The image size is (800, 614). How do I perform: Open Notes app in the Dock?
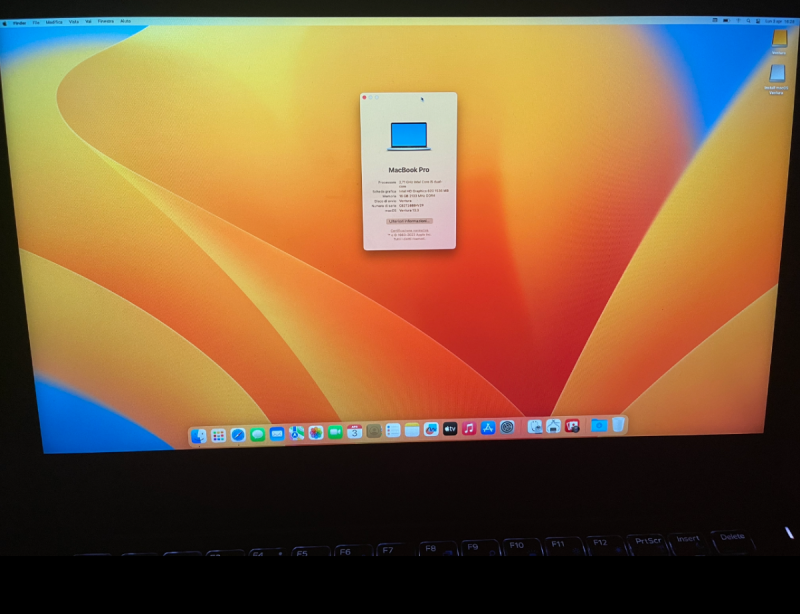click(412, 430)
